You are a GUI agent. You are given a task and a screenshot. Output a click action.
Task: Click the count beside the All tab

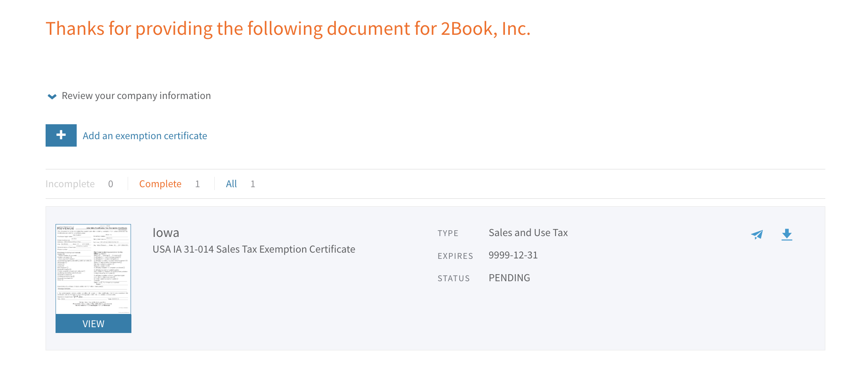click(x=253, y=184)
